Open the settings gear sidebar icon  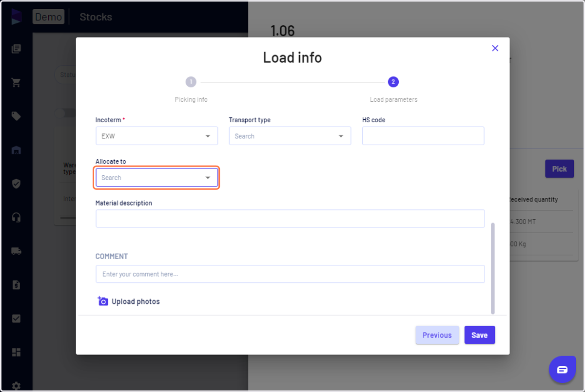[16, 386]
